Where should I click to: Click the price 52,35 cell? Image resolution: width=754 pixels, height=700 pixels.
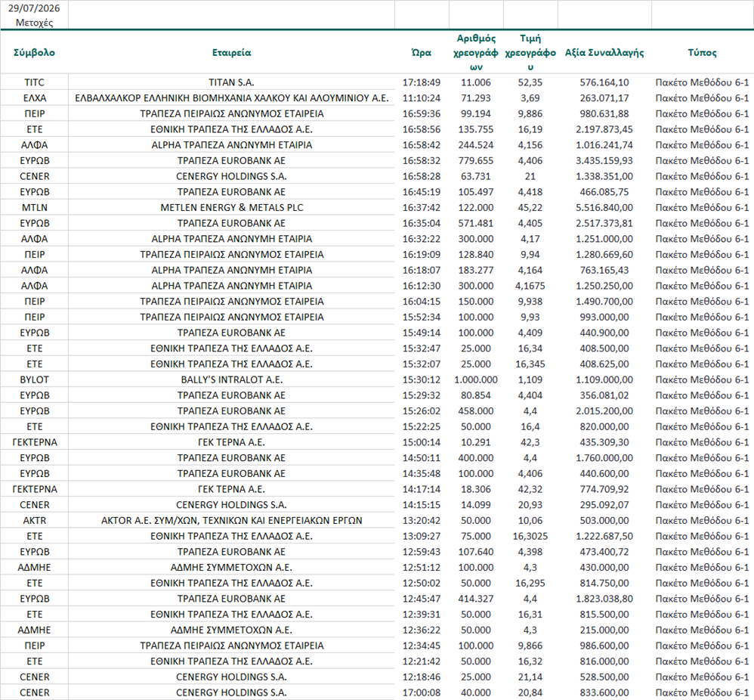click(x=530, y=82)
